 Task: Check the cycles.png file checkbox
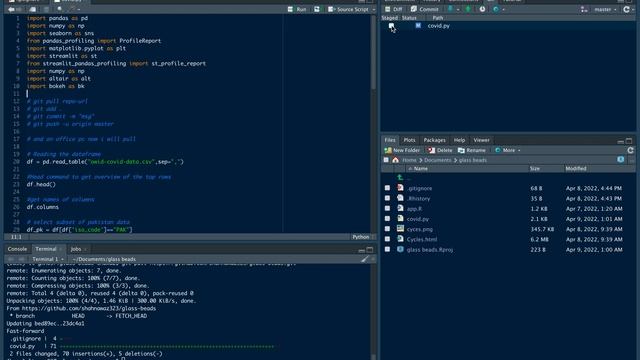tap(387, 229)
